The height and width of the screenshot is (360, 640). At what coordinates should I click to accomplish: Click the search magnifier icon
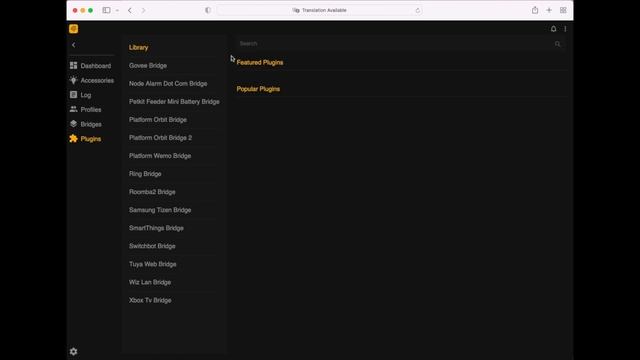click(x=558, y=44)
